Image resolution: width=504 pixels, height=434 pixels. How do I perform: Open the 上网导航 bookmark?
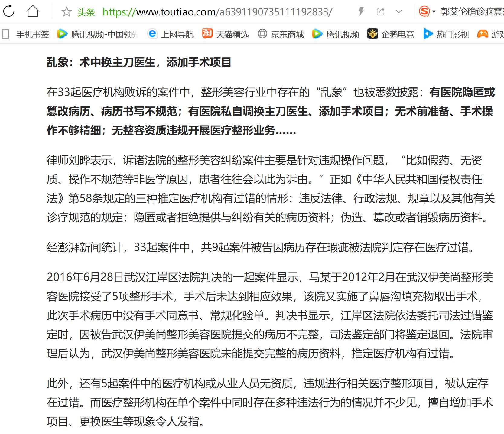(177, 34)
